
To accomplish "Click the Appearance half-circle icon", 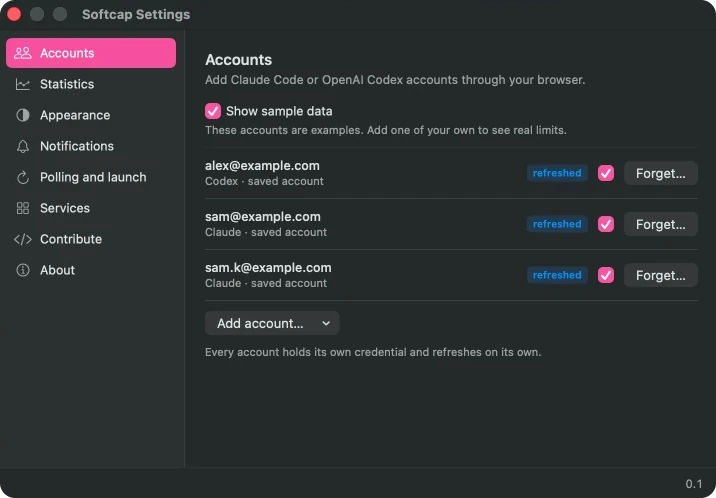I will pos(23,115).
